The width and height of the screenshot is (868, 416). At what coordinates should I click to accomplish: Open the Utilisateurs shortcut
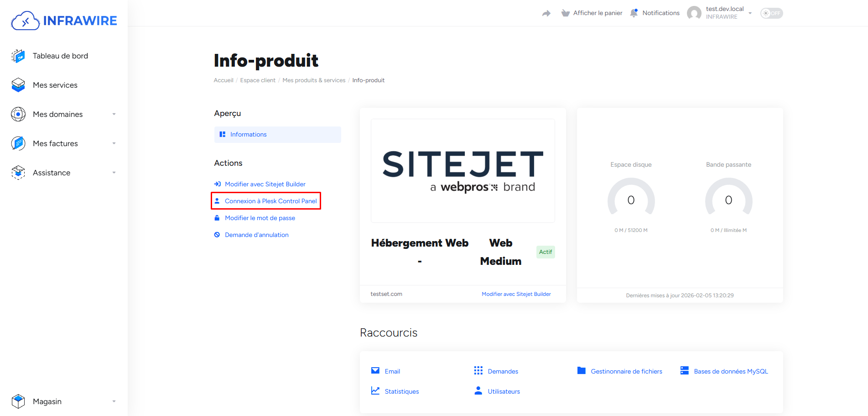[x=504, y=391]
